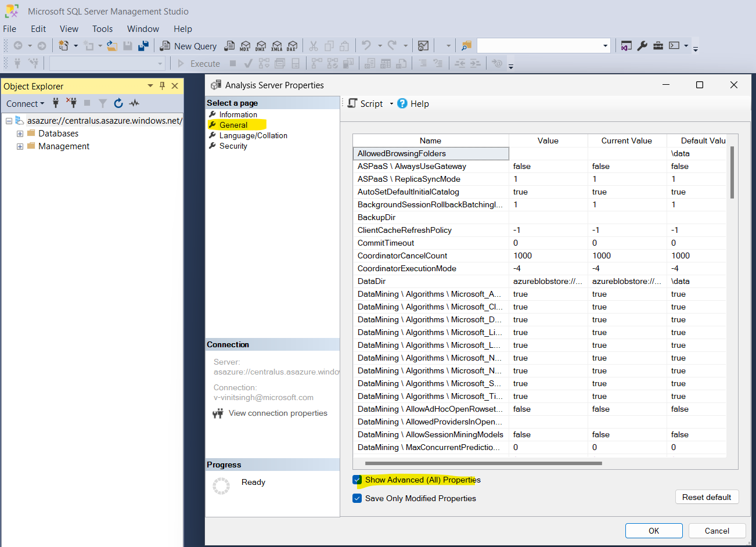756x547 pixels.
Task: Open the Edit menu
Action: point(38,28)
